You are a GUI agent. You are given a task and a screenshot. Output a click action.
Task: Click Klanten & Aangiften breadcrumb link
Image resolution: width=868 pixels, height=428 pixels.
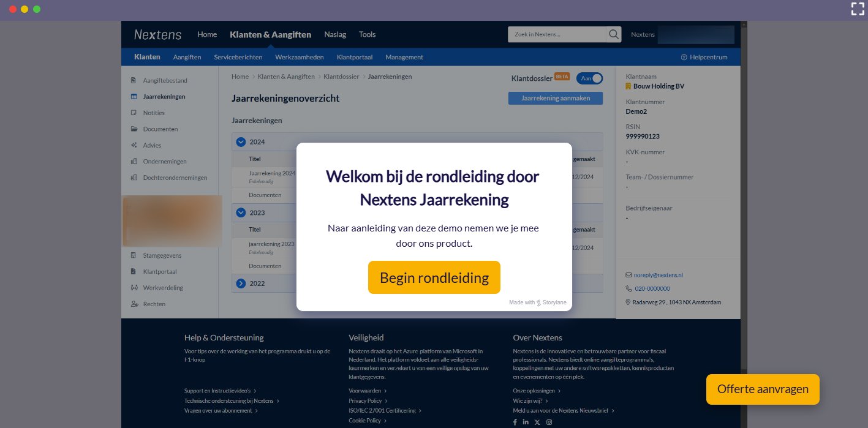click(286, 77)
